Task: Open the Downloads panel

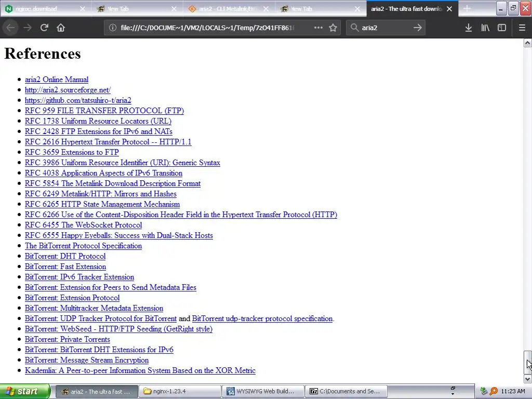Action: point(469,28)
